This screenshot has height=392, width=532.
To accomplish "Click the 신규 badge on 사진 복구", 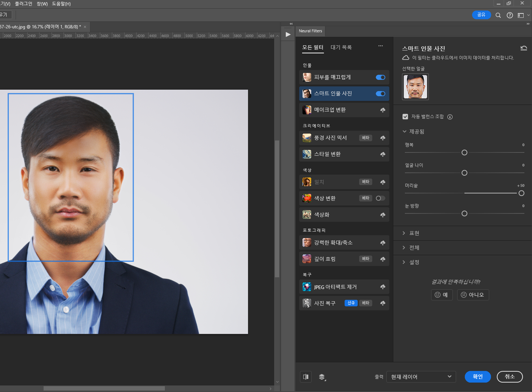I will 351,303.
